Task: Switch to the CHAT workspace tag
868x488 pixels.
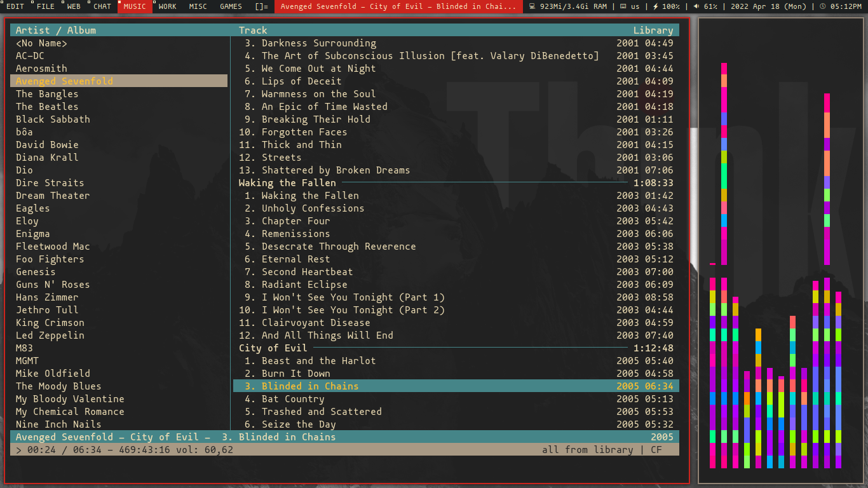Action: (102, 6)
